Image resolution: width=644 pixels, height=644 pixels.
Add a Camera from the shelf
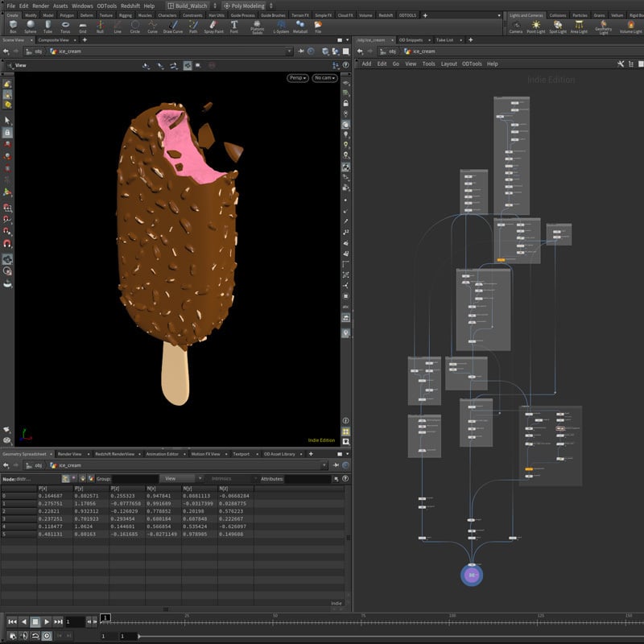pos(516,27)
